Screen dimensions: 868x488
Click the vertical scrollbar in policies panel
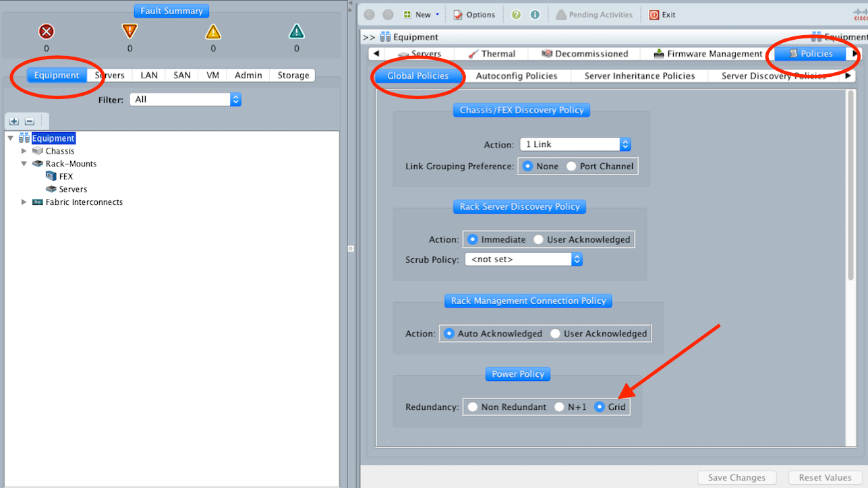click(850, 189)
